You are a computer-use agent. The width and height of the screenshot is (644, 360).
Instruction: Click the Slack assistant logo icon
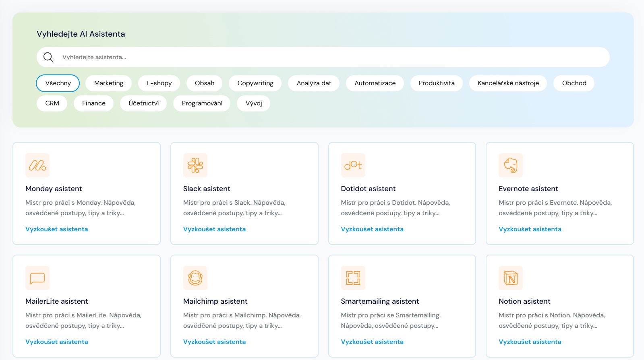[x=195, y=165]
